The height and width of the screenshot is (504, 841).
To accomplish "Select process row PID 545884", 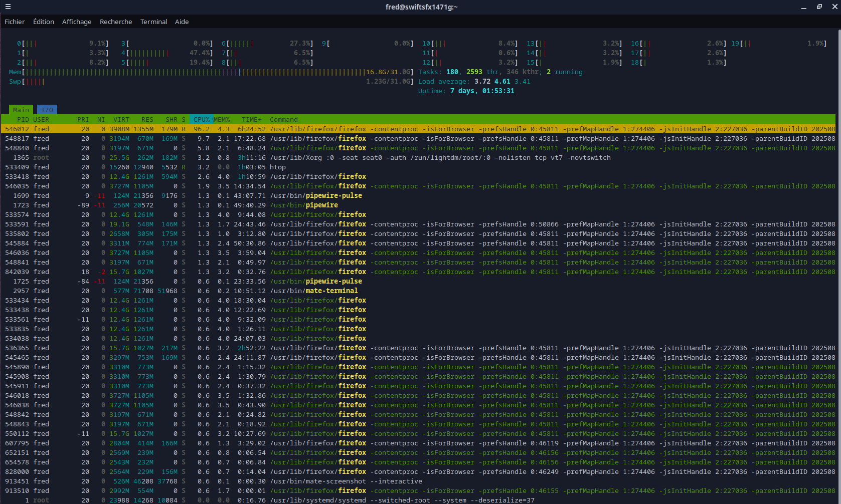I will (x=418, y=243).
